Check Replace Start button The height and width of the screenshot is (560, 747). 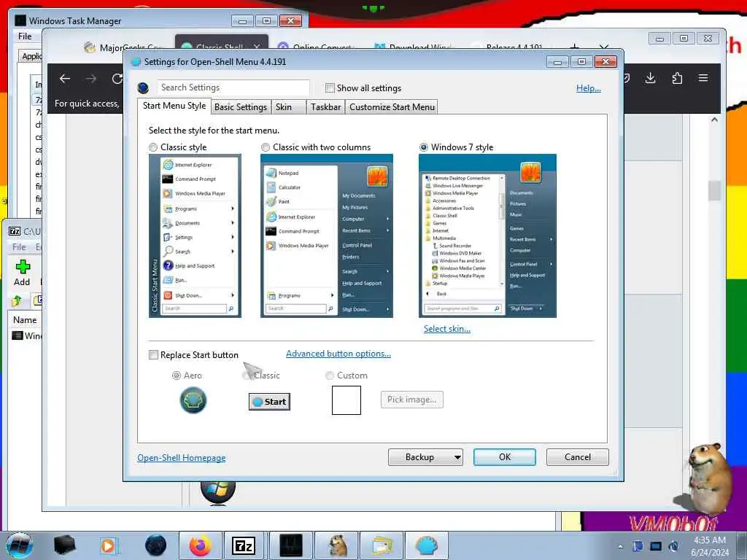(x=153, y=355)
